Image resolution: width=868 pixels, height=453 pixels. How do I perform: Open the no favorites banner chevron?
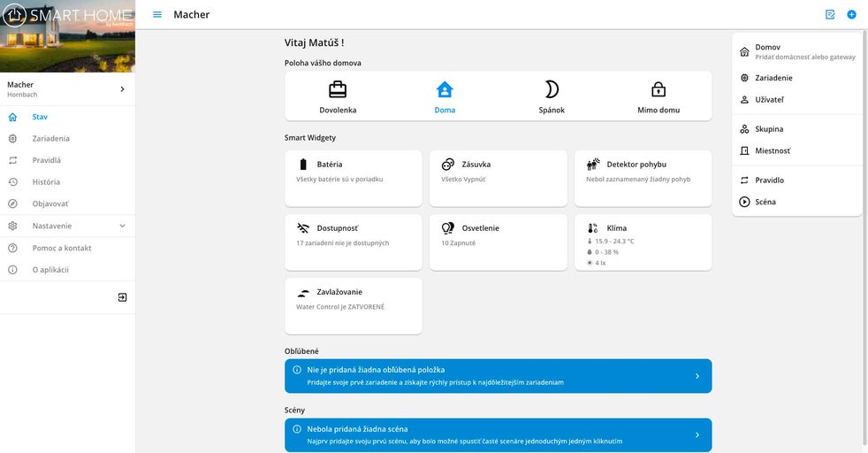coord(697,376)
